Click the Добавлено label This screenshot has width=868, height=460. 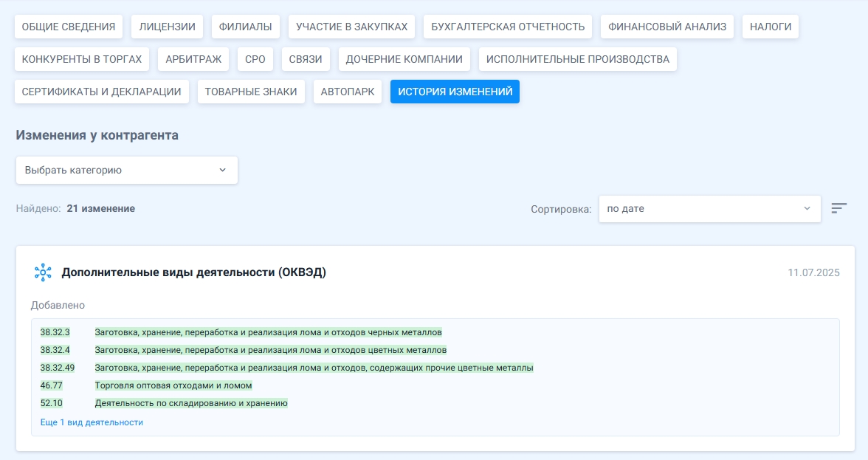(58, 305)
